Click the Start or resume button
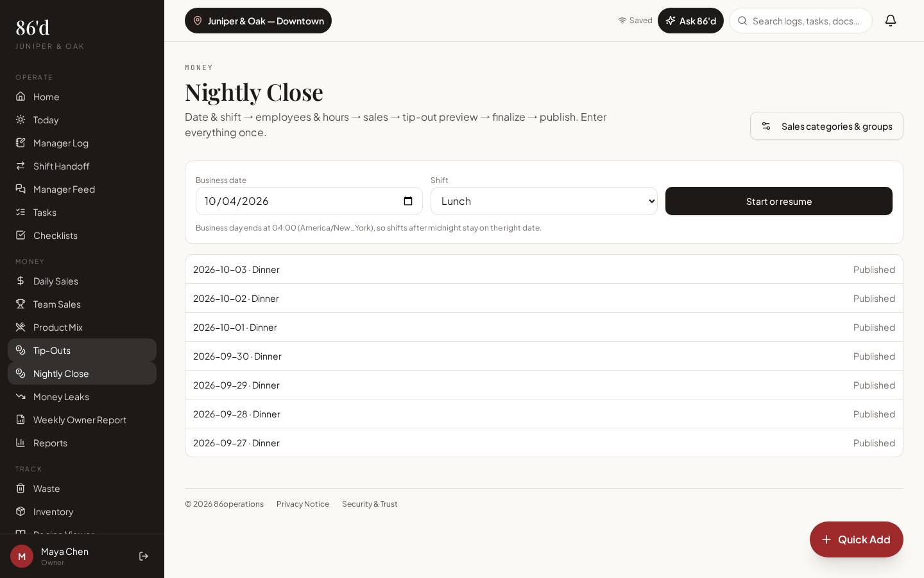 (779, 201)
